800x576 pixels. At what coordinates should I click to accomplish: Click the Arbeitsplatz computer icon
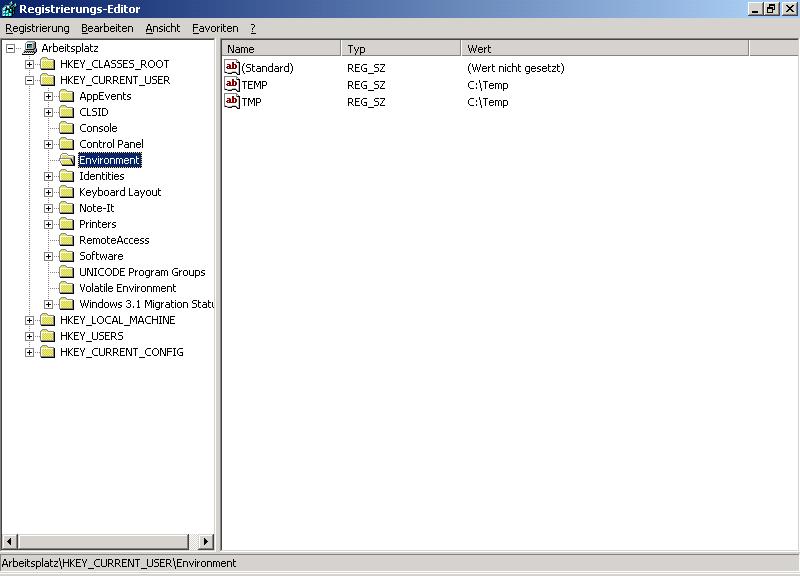30,48
